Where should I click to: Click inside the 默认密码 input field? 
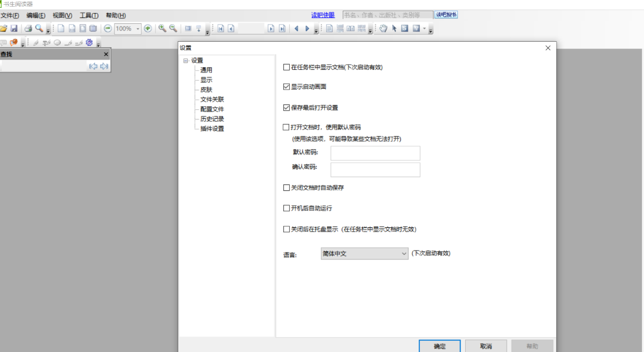[x=375, y=153]
